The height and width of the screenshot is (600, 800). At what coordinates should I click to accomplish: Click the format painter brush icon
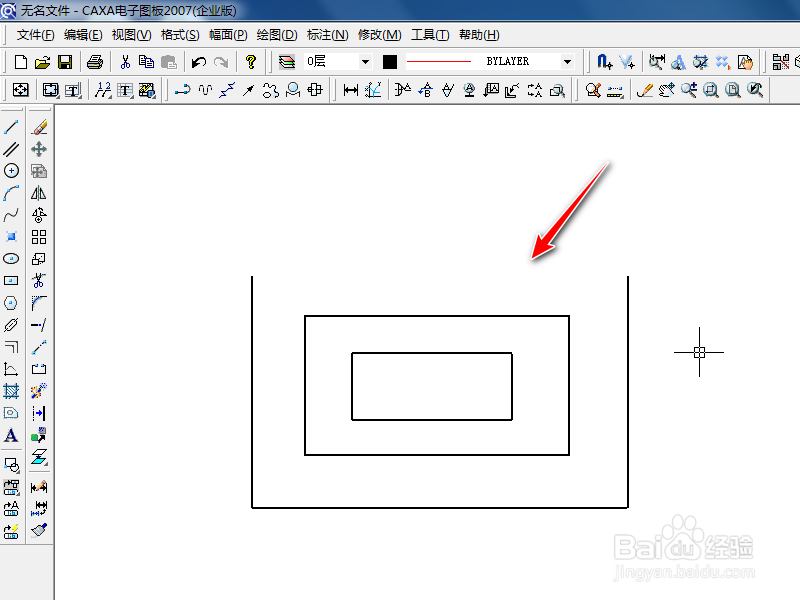[39, 530]
